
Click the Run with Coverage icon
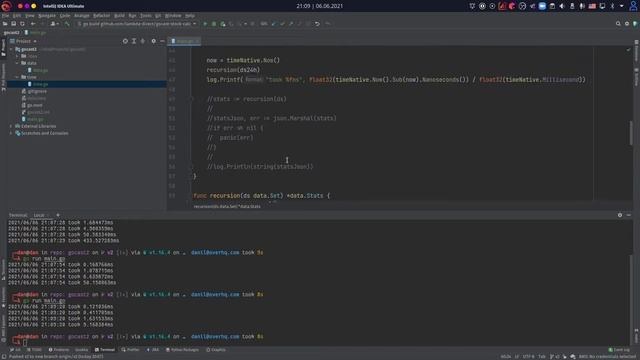tap(222, 24)
